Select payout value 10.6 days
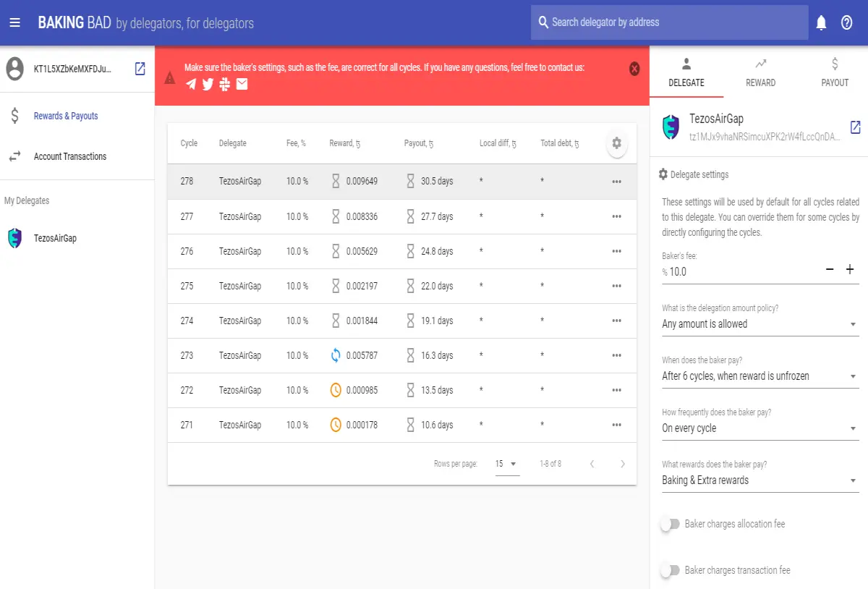The image size is (868, 589). 437,425
